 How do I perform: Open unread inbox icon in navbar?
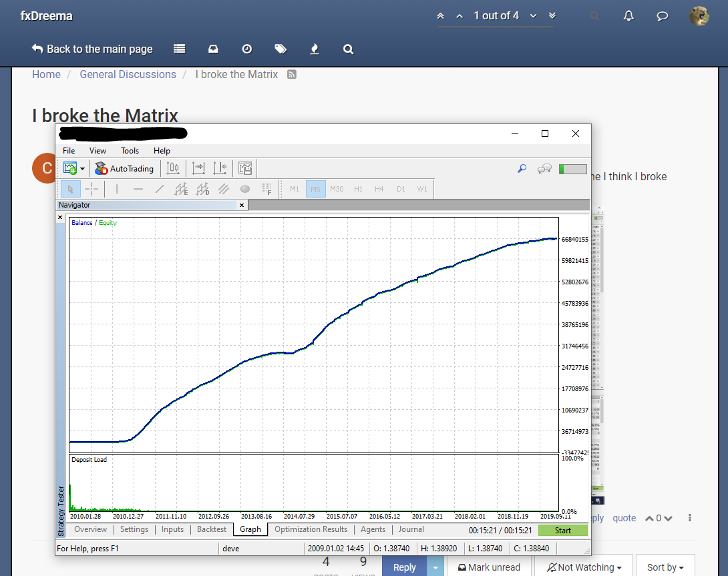(213, 49)
